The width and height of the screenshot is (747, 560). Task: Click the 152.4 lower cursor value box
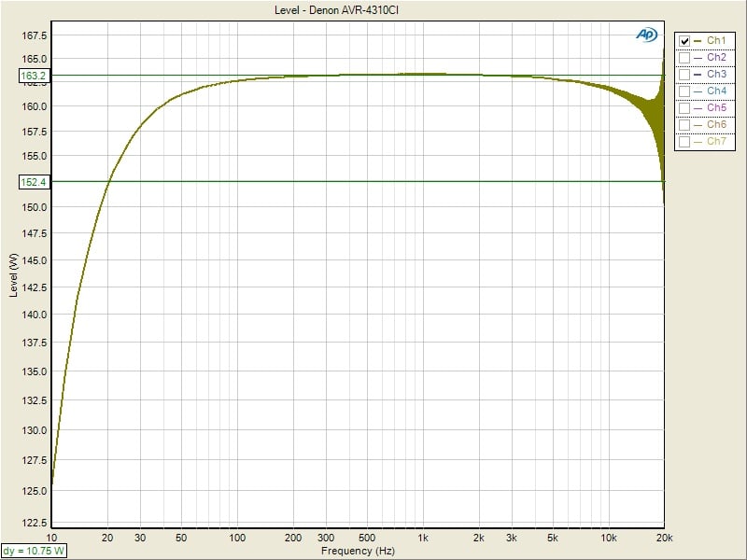(x=33, y=182)
